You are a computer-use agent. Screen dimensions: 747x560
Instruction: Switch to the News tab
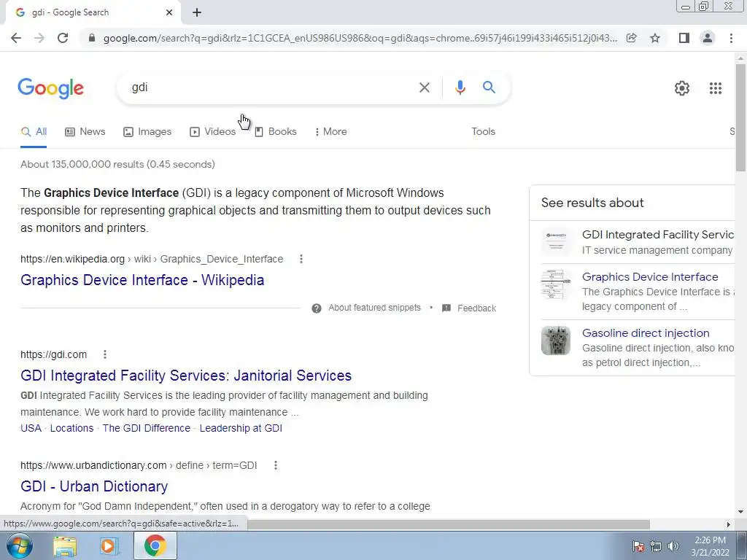click(x=85, y=132)
